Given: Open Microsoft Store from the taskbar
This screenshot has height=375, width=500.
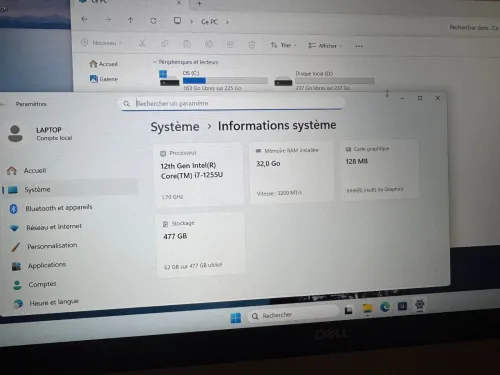Looking at the screenshot, I should [402, 306].
